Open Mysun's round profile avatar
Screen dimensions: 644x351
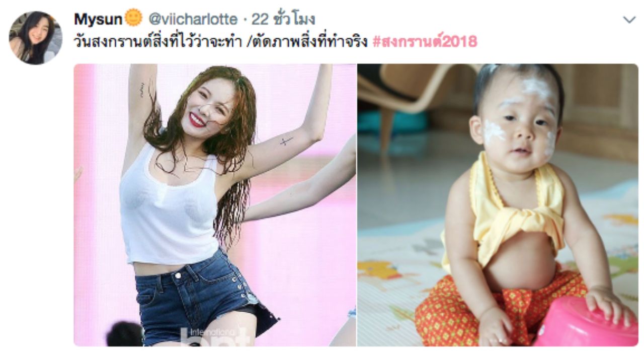[35, 38]
